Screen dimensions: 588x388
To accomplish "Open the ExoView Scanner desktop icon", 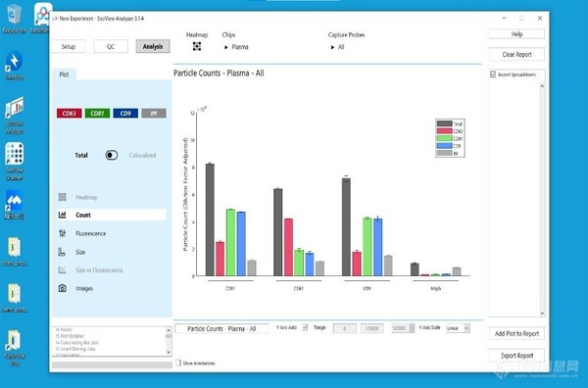I will pyautogui.click(x=15, y=161).
